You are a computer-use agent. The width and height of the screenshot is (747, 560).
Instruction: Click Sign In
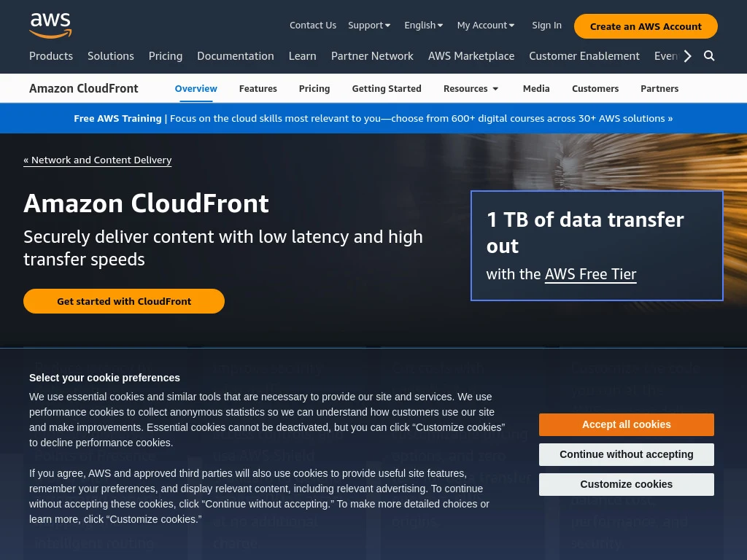pyautogui.click(x=546, y=26)
